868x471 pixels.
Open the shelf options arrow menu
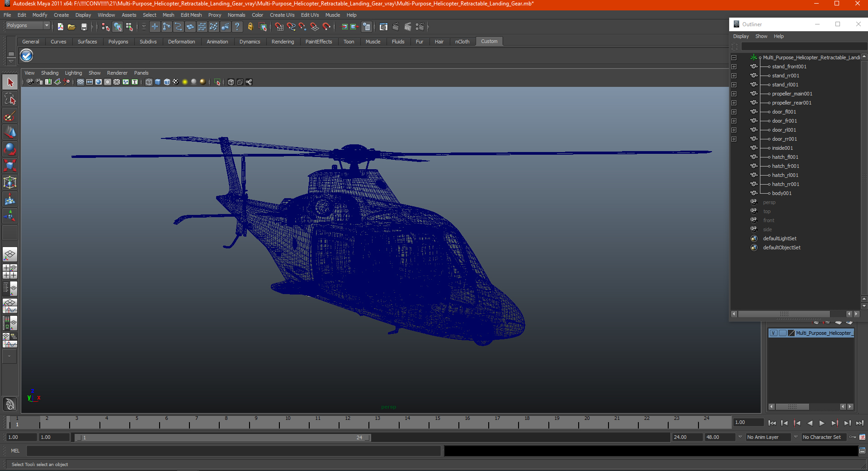[11, 61]
